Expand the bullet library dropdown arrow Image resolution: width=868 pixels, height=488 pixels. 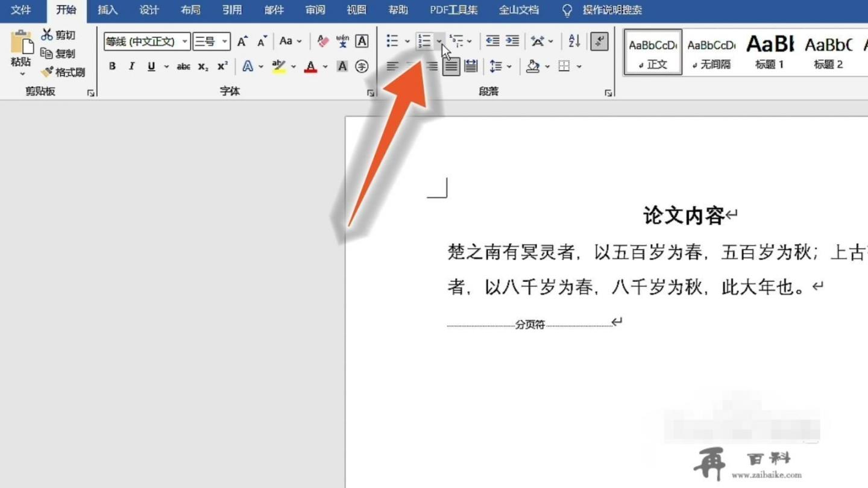[407, 42]
